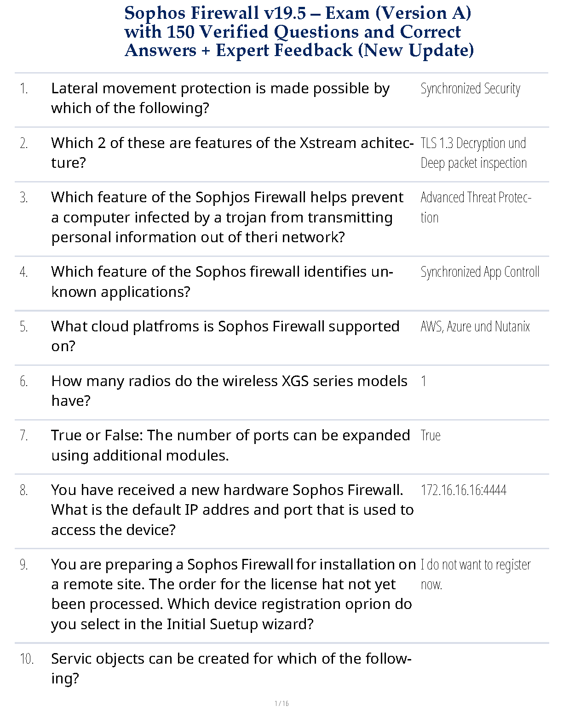
Task: Click question 1 about lateral movement protection
Action: click(220, 98)
